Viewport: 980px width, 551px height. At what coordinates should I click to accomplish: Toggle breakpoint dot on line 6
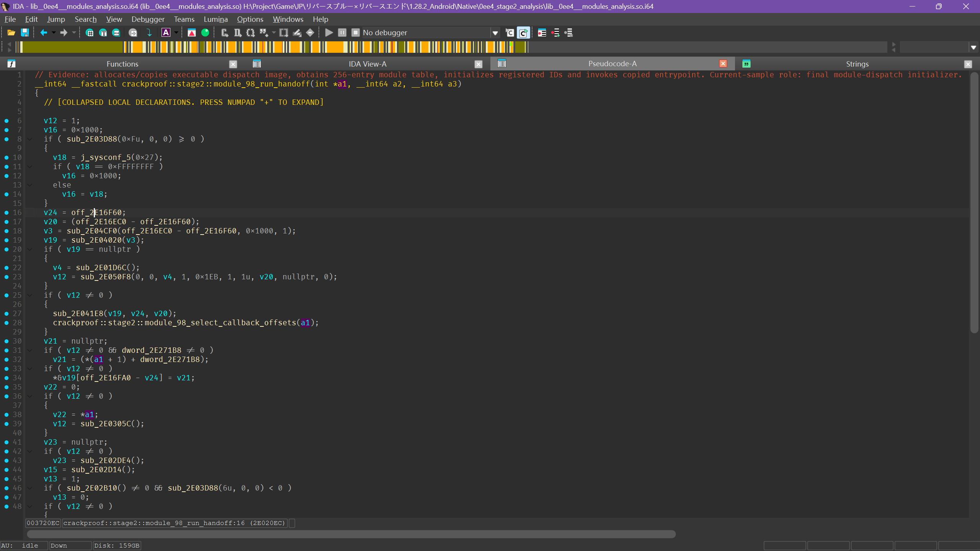pyautogui.click(x=7, y=121)
